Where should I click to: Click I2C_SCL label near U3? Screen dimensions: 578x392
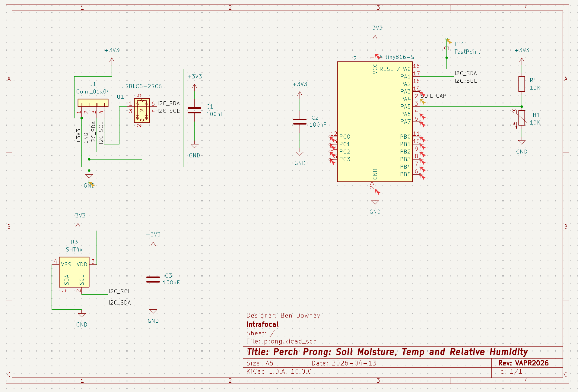coord(120,291)
